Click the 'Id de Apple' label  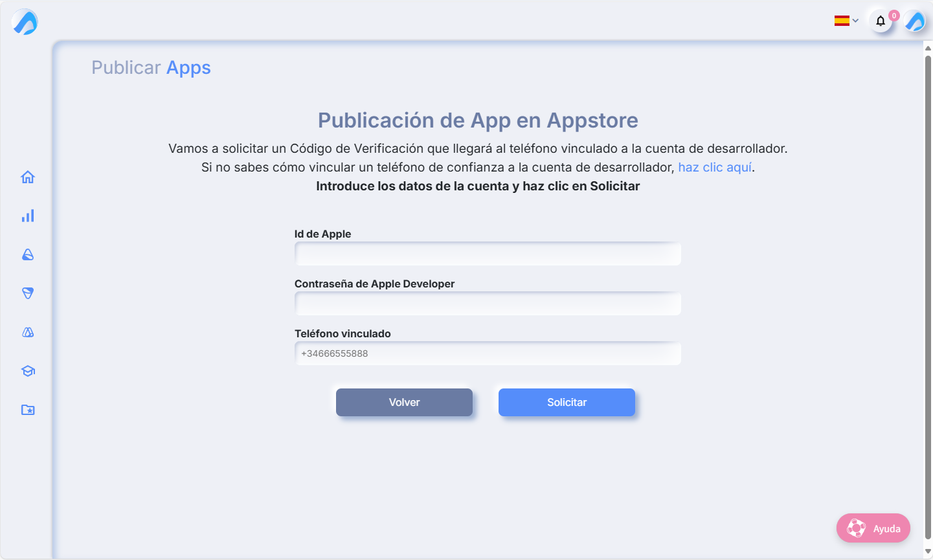coord(322,234)
